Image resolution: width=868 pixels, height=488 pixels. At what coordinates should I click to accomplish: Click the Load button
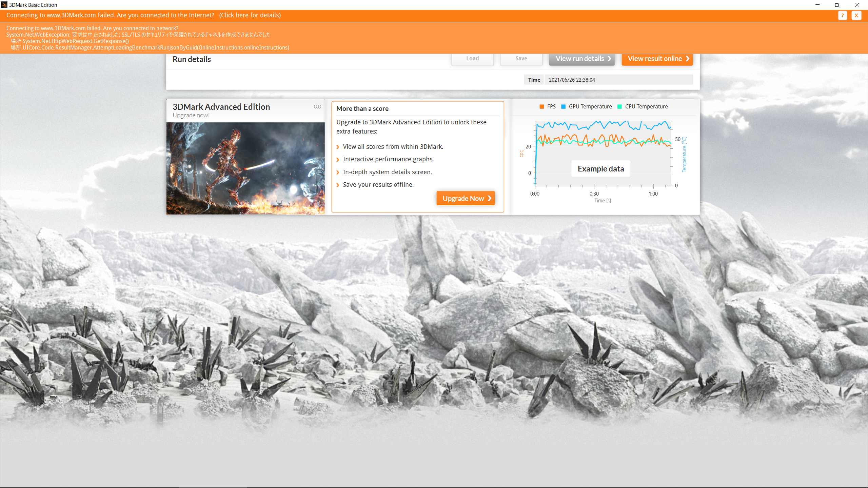click(472, 59)
